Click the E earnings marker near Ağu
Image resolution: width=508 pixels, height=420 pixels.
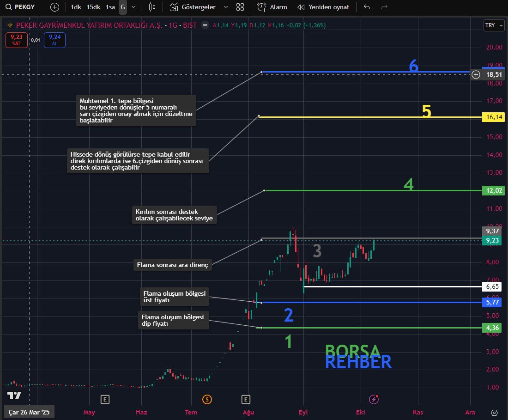246,400
